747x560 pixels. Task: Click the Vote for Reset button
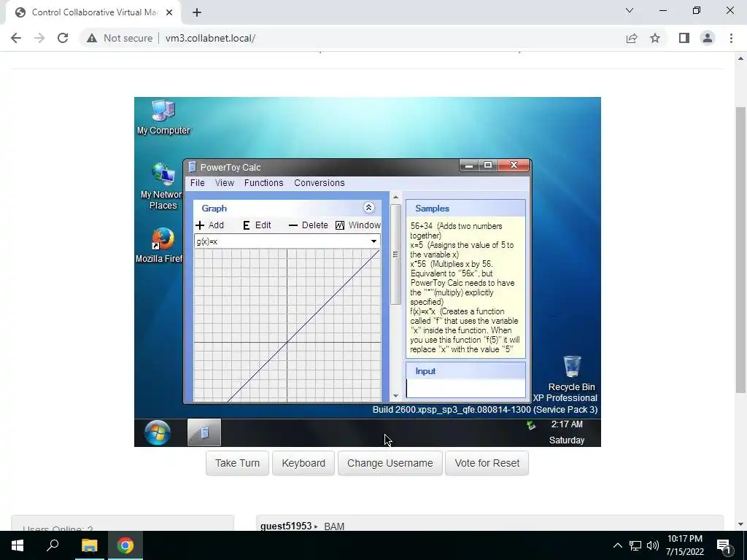(x=487, y=463)
